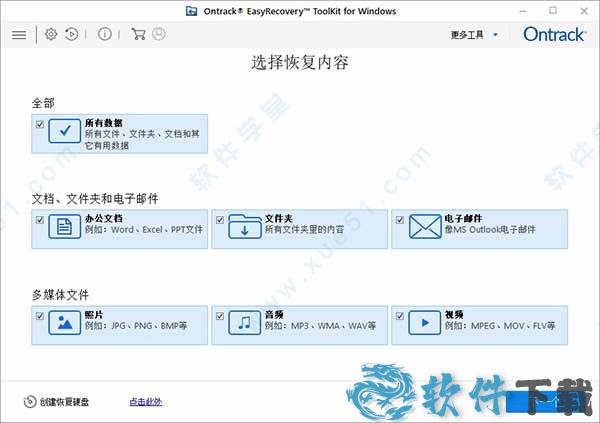Click the 创建恢复硬盘 label

64,402
